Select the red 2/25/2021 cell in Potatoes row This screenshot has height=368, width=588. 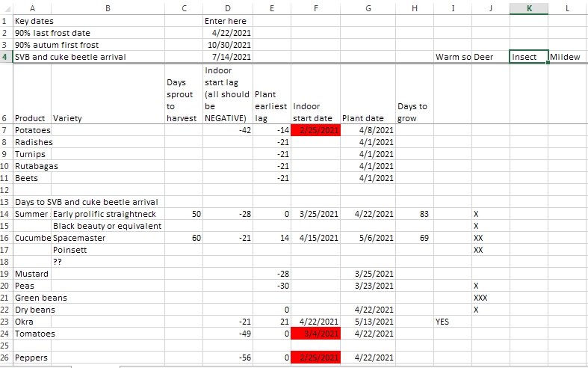pos(316,130)
